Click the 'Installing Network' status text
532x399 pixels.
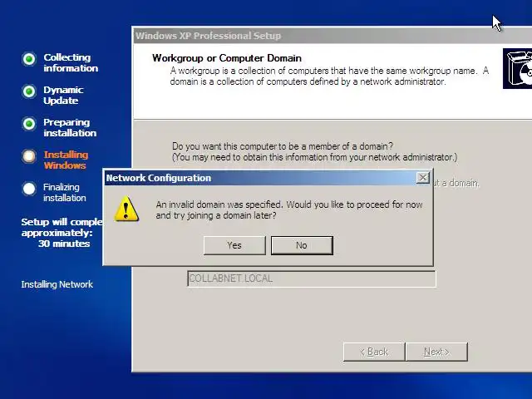tap(57, 284)
